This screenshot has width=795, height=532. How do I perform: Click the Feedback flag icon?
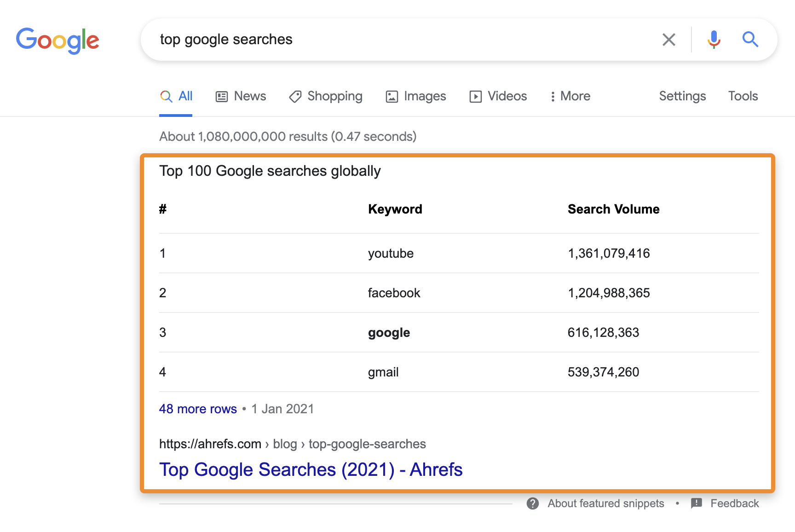(697, 503)
